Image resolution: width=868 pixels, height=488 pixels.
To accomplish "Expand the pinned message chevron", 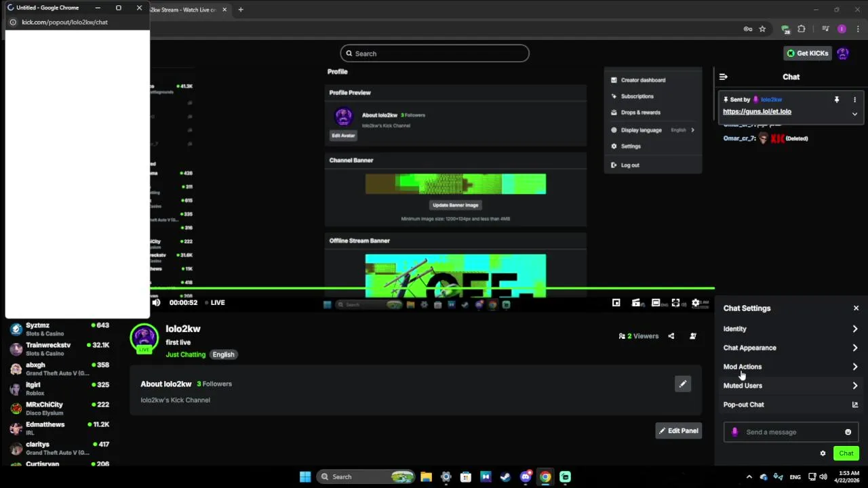I will coord(854,114).
